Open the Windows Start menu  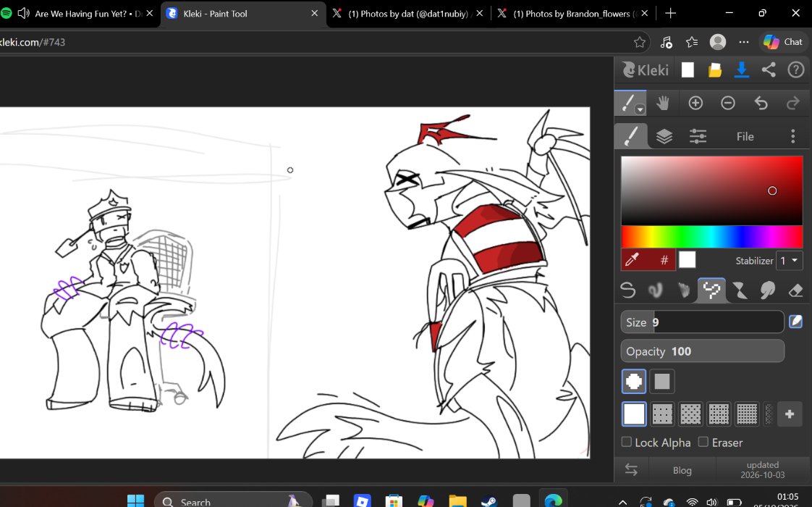[135, 500]
